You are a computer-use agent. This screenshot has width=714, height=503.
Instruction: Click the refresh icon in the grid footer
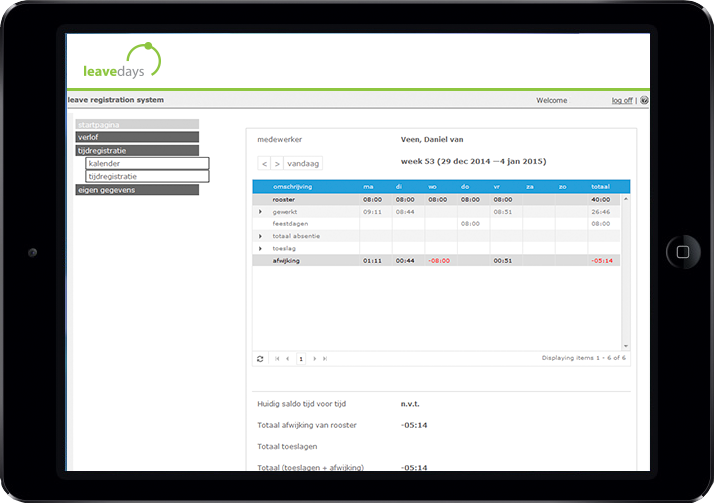pos(260,359)
